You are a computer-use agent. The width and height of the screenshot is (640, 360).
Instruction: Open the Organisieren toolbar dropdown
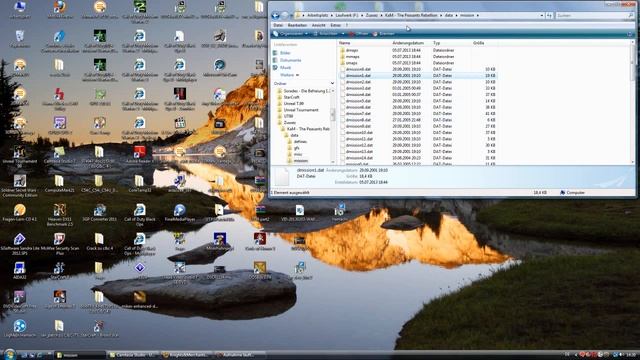[x=291, y=34]
